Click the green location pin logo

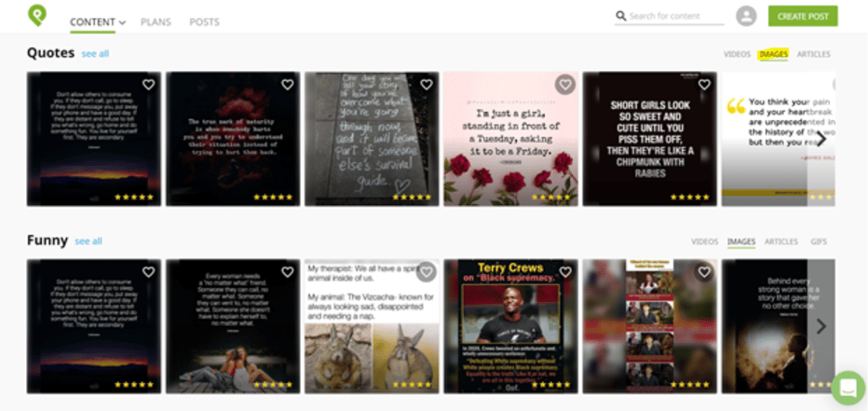(36, 15)
